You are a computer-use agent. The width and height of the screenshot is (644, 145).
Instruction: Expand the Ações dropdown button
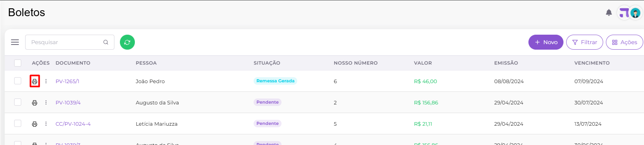[624, 42]
